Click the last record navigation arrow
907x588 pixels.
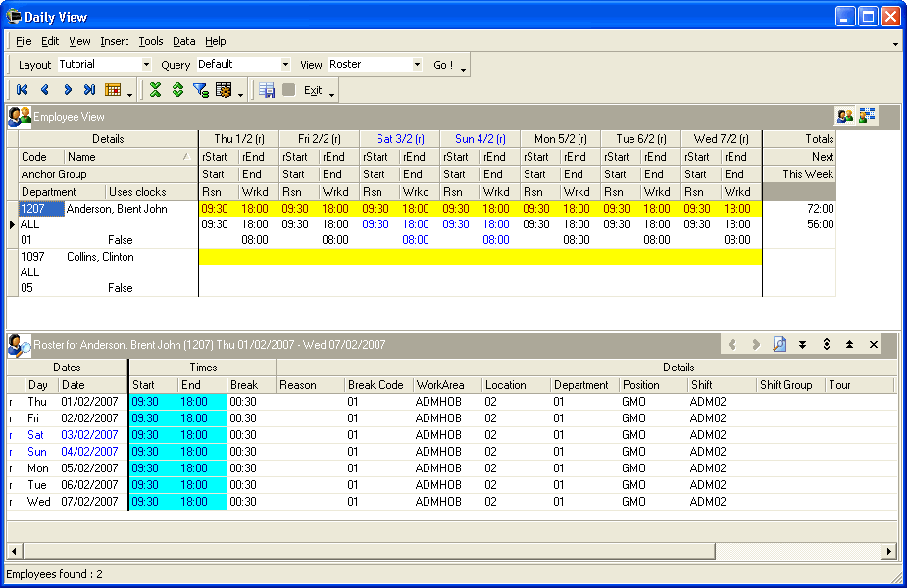click(89, 90)
